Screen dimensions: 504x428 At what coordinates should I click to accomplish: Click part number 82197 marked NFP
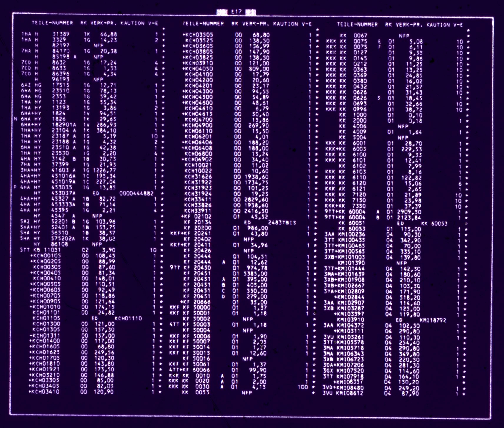(x=61, y=45)
